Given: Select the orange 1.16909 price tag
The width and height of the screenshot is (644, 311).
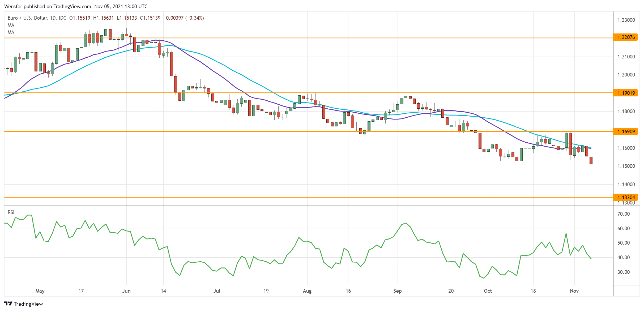Looking at the screenshot, I should [626, 131].
